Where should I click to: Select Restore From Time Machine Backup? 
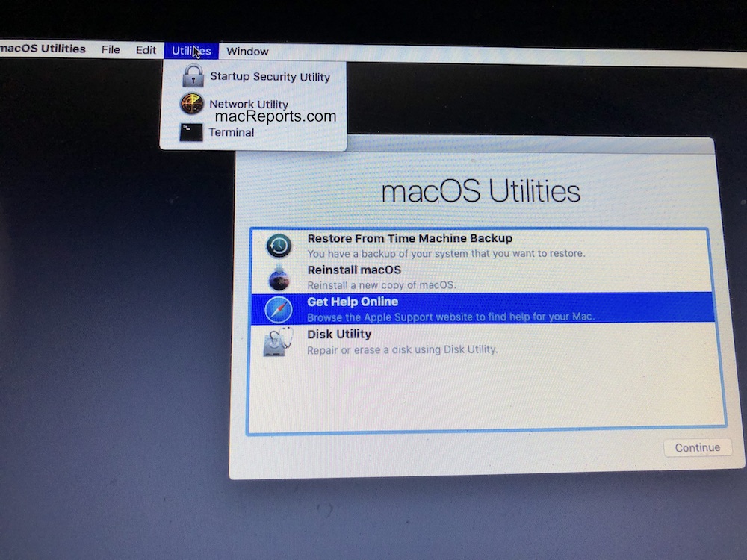[480, 245]
